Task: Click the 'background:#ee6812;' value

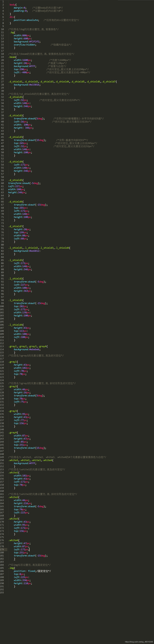Action: [x=27, y=251]
